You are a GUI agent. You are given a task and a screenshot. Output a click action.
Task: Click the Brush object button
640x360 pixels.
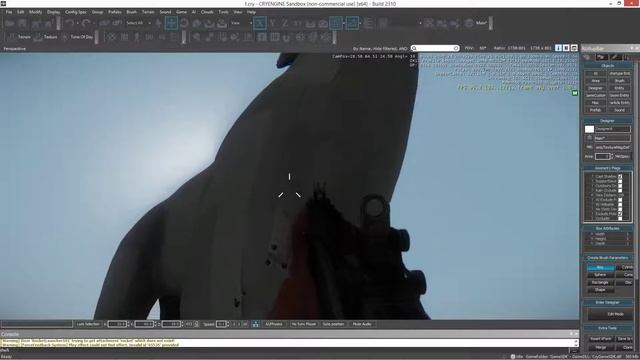[619, 81]
